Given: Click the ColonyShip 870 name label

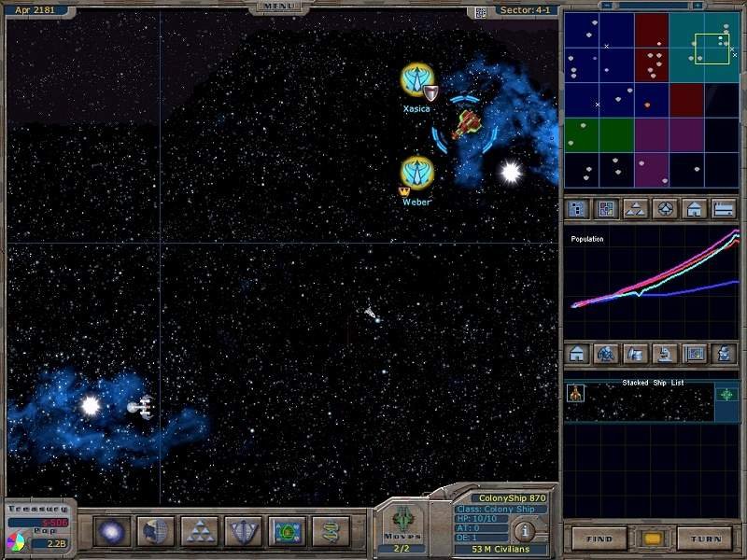Looking at the screenshot, I should [x=512, y=498].
